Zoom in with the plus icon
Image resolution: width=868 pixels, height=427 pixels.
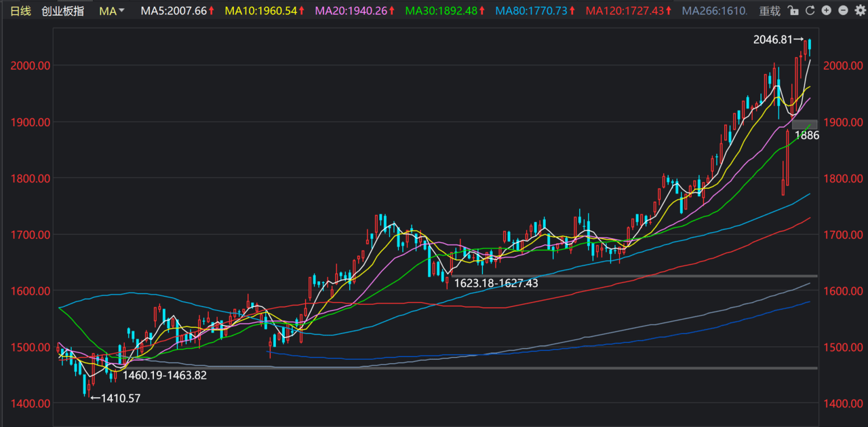(x=826, y=11)
